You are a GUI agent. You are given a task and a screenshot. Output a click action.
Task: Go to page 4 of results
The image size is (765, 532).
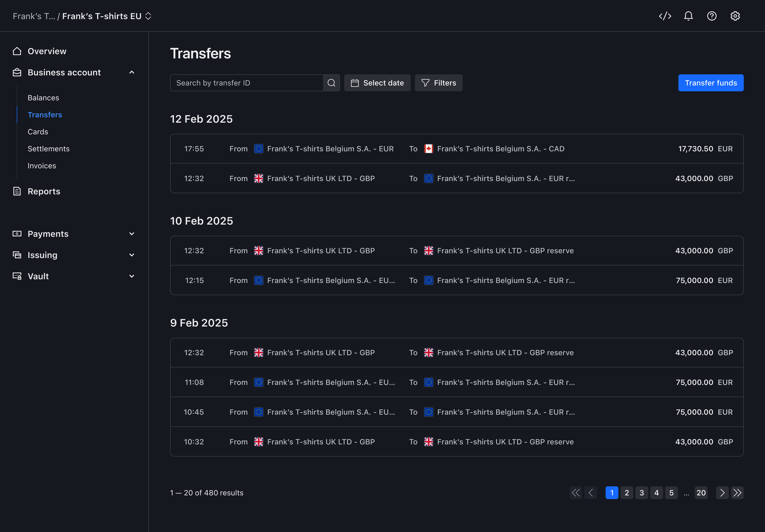(x=656, y=493)
